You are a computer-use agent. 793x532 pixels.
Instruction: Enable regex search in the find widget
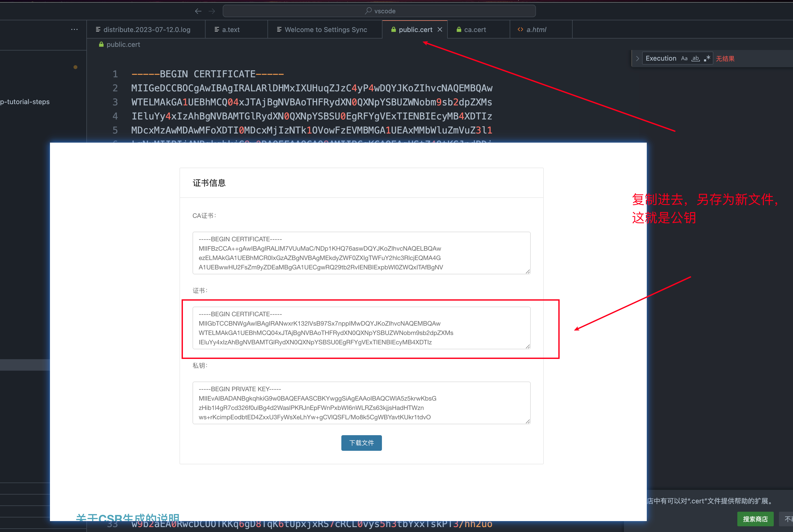tap(707, 58)
